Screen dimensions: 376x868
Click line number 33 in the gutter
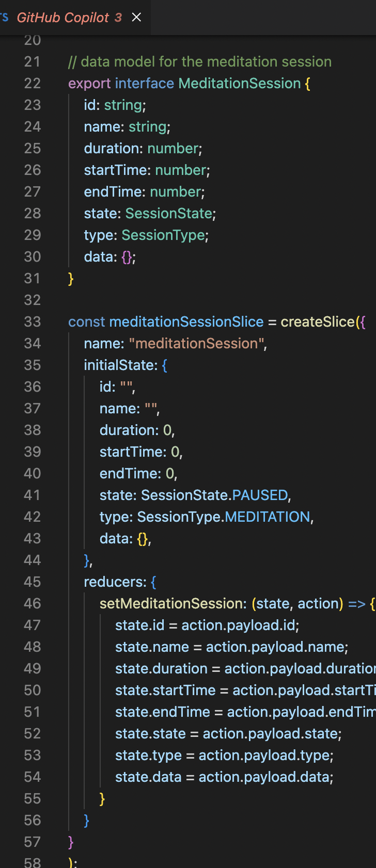pos(32,322)
